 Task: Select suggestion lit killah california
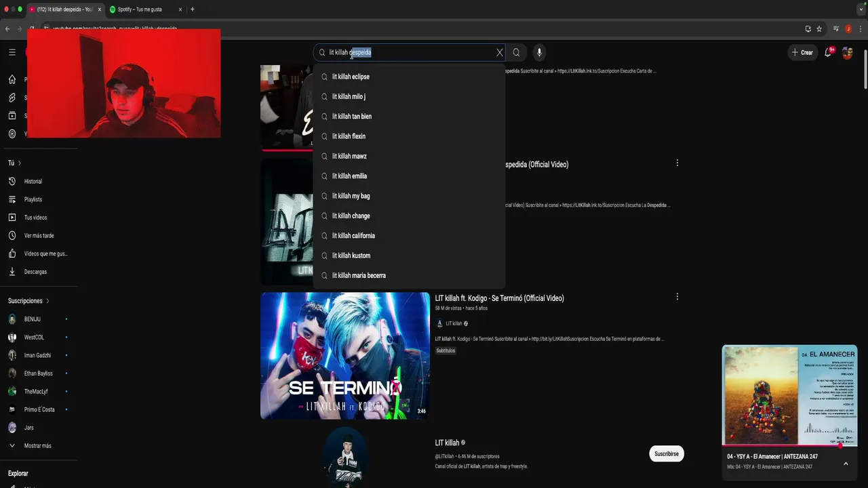409,236
